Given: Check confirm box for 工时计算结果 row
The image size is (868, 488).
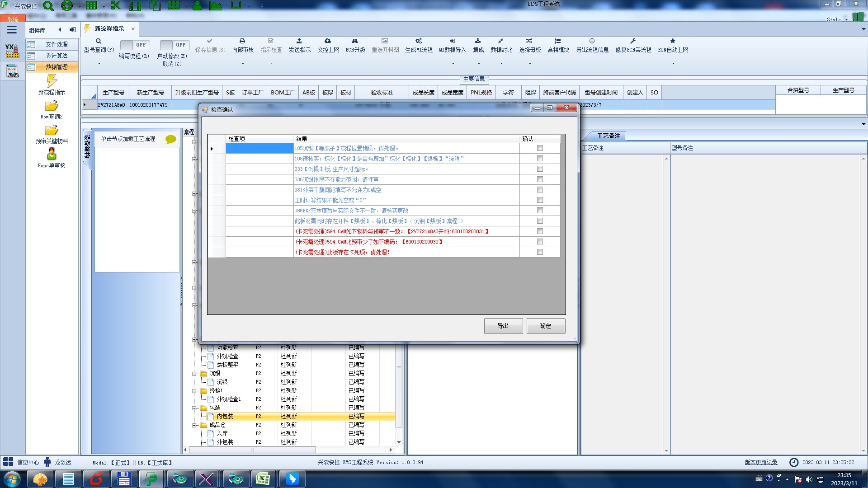Looking at the screenshot, I should coord(540,200).
